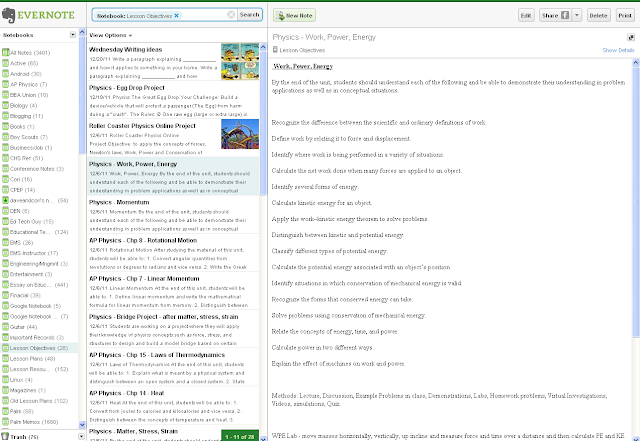Click the Entertainment notebook icon
640x441 pixels.
5,274
